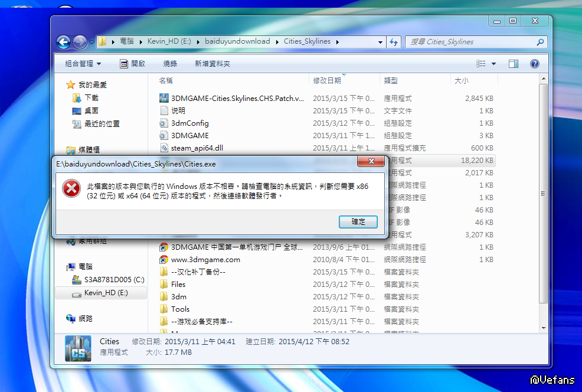Select 3DMGAME 中国第一单机游戏门户 shortcut icon
Viewport: 582px width, 392px height.
pos(164,247)
